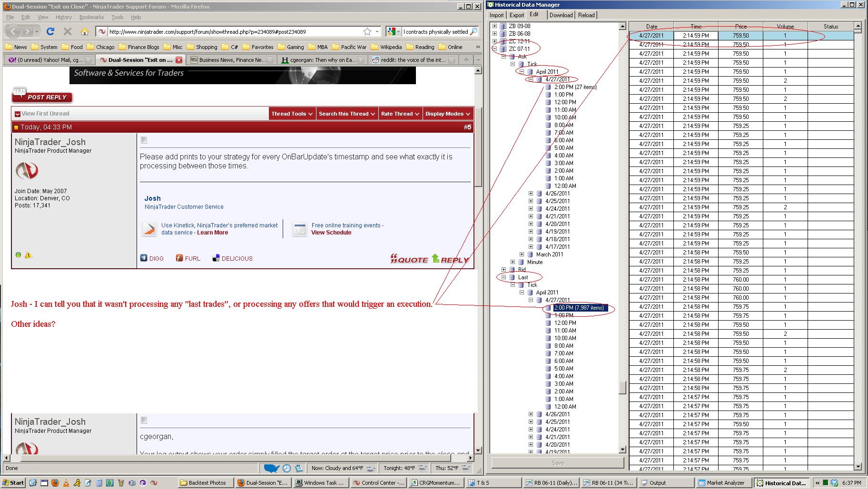The image size is (868, 489).
Task: Open the Thread Tools dropdown
Action: click(292, 114)
